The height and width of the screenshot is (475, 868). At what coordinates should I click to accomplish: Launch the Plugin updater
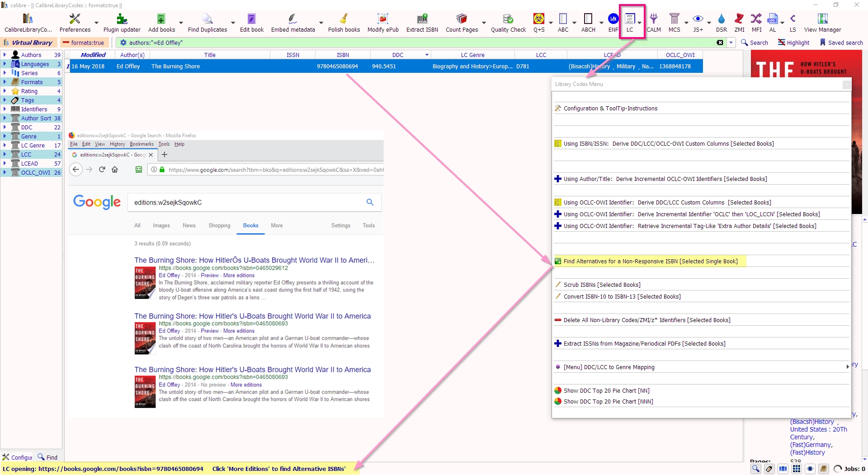coord(122,23)
